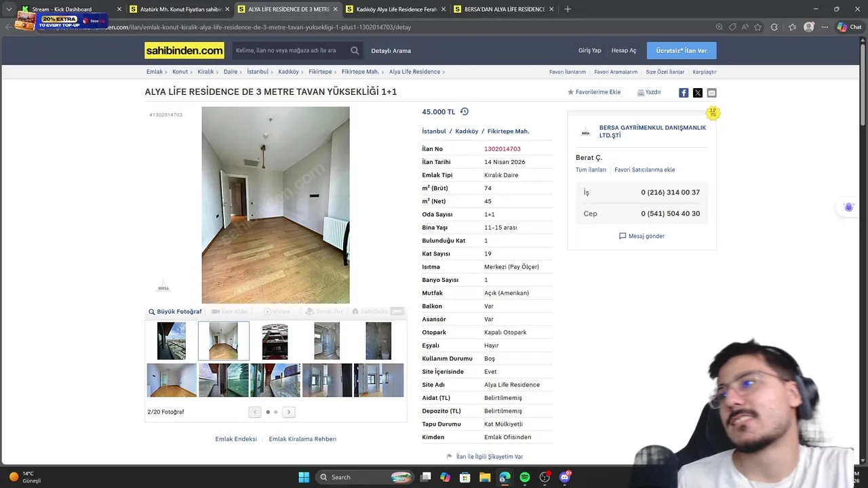Open Discord from the taskbar
The height and width of the screenshot is (488, 868).
tap(565, 477)
